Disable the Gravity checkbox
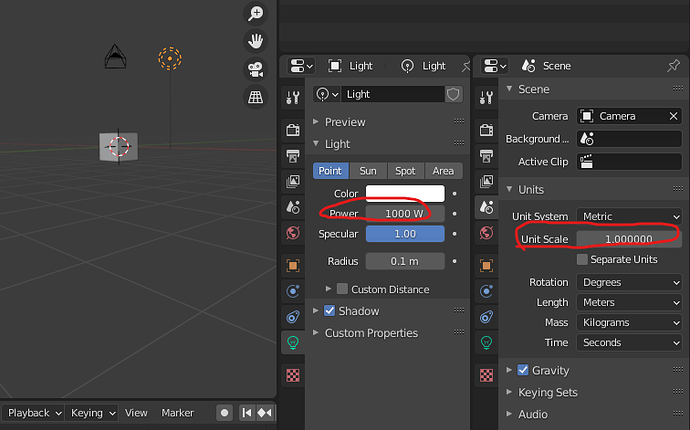Screen dimensions: 690x430 click(523, 370)
